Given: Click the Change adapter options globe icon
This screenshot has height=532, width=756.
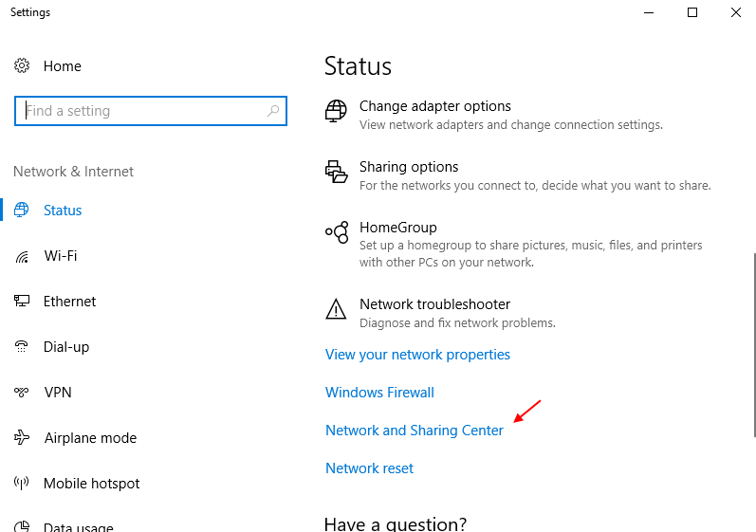Looking at the screenshot, I should coord(336,111).
